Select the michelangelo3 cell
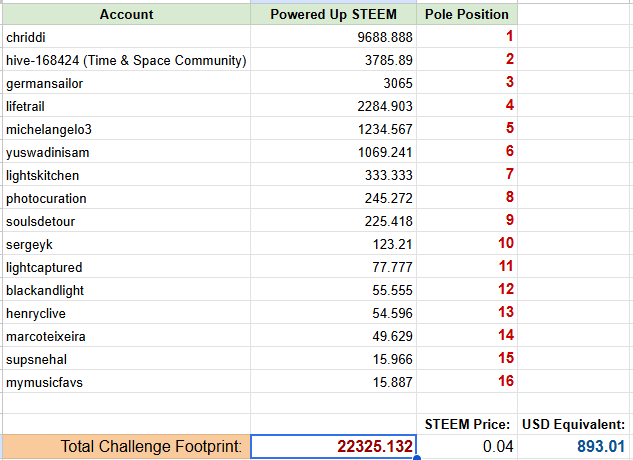The height and width of the screenshot is (460, 633). click(x=126, y=129)
